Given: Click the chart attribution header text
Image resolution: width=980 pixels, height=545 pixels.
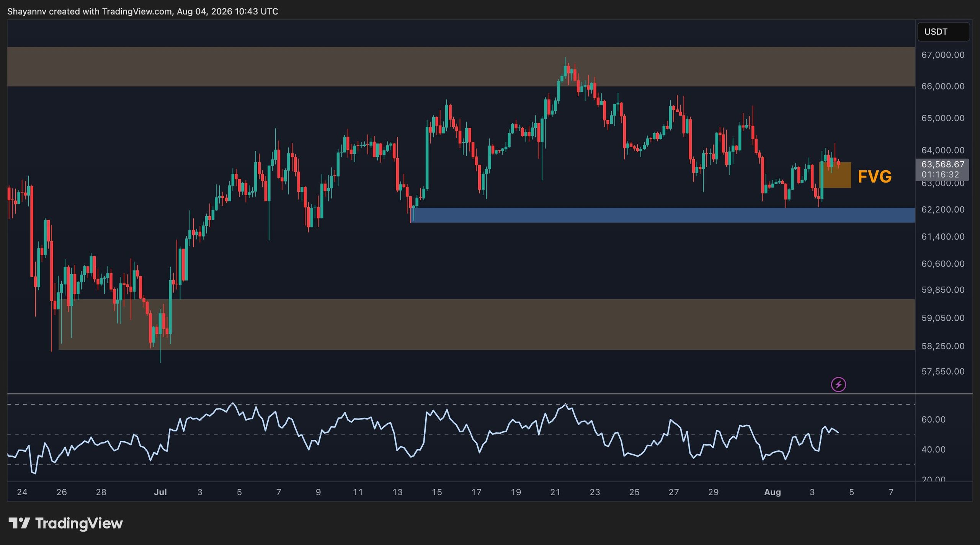Looking at the screenshot, I should 142,11.
